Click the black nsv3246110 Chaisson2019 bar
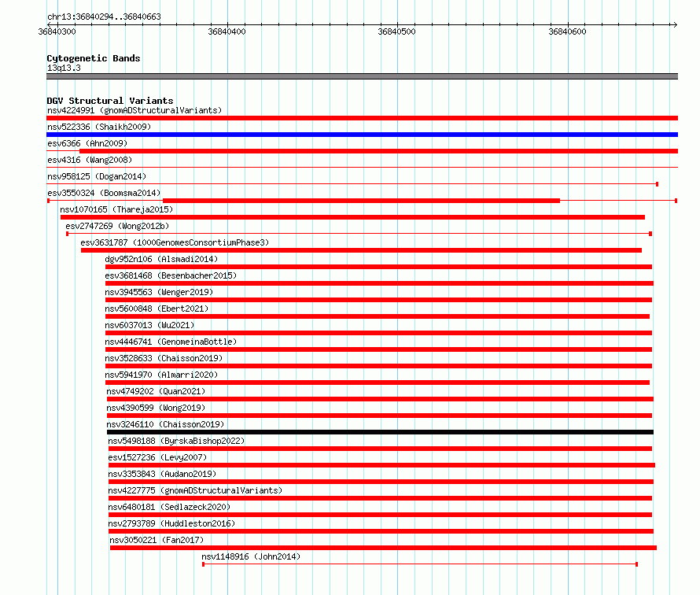 click(x=380, y=432)
